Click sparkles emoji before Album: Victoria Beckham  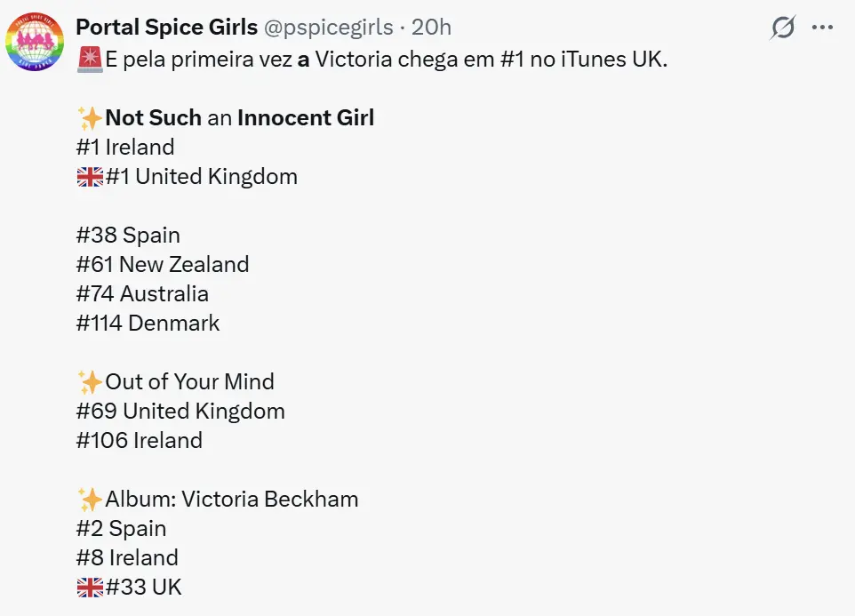pos(90,500)
